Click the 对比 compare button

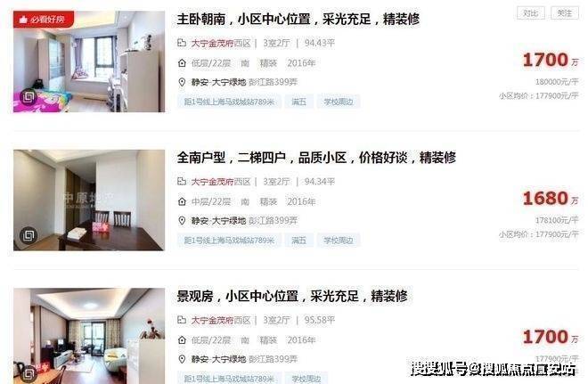[531, 13]
